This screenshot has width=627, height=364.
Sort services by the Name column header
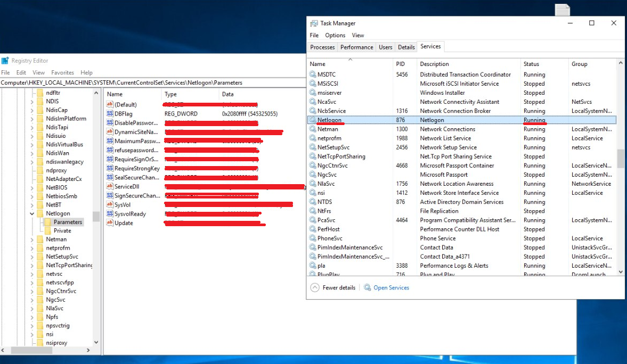350,64
